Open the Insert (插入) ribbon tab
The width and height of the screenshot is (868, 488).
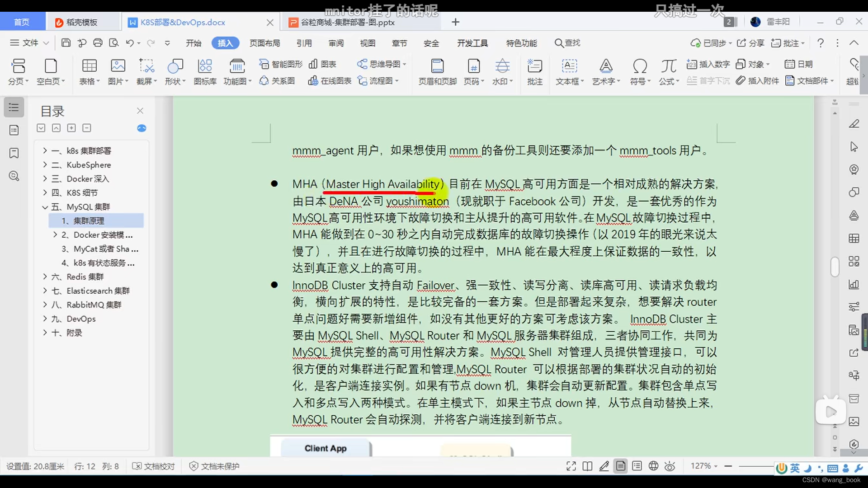click(225, 43)
